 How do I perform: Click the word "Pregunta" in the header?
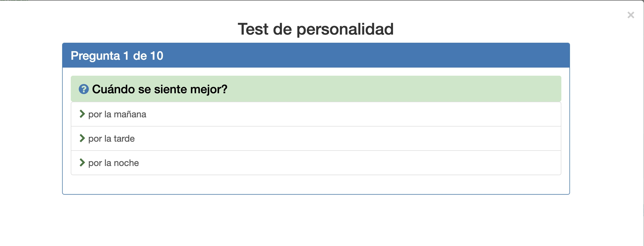tap(95, 56)
